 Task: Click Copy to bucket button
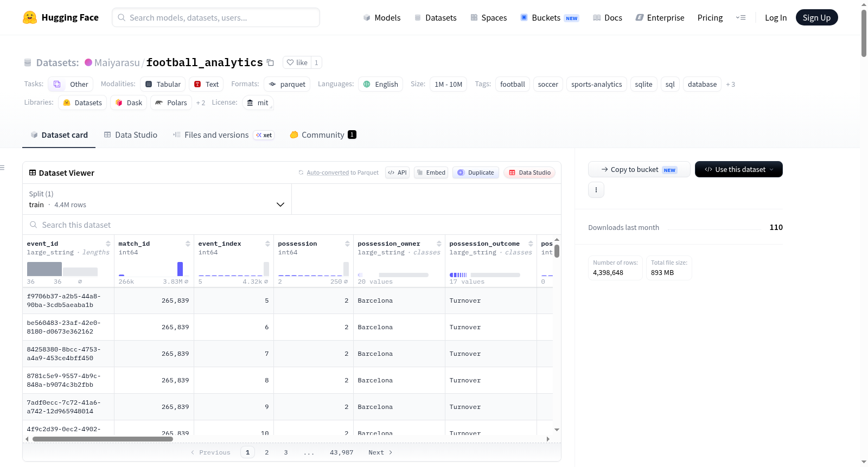[639, 169]
